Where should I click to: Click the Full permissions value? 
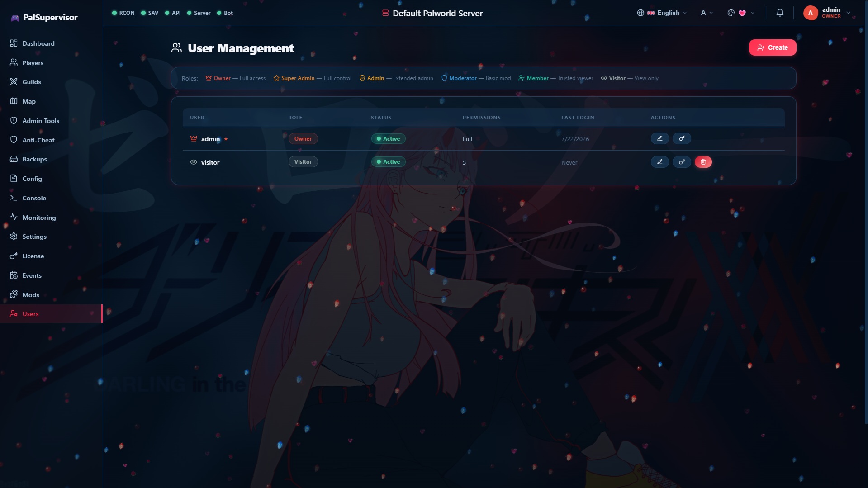coord(467,139)
